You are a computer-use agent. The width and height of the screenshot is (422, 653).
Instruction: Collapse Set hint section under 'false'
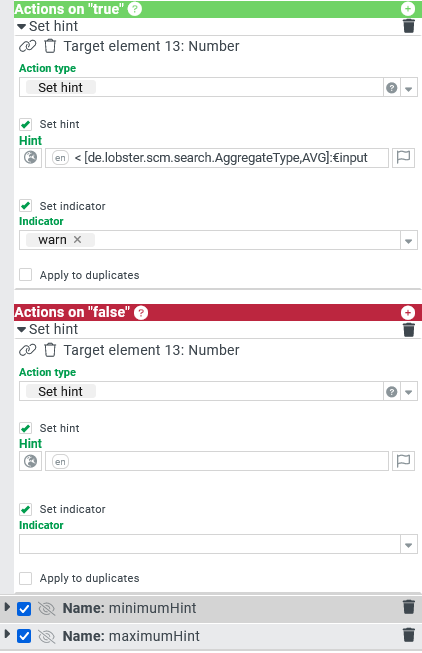tap(22, 329)
